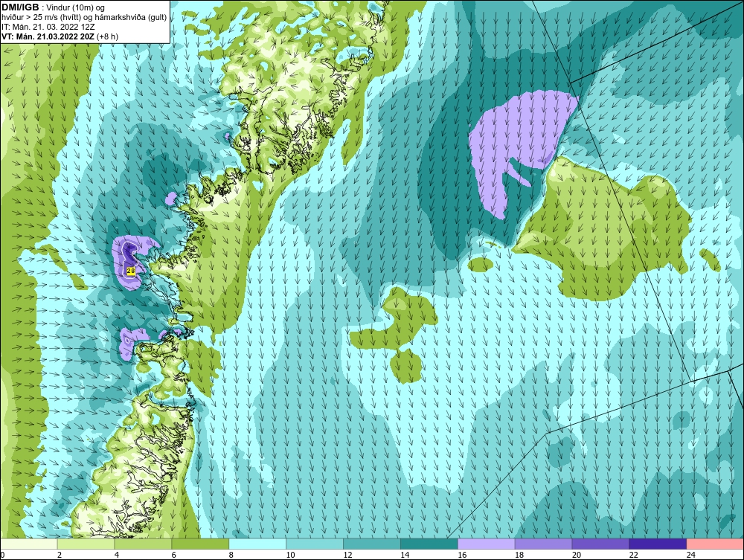This screenshot has width=744, height=560.
Task: Click the hviður > 25 m/s description line
Action: 84,17
